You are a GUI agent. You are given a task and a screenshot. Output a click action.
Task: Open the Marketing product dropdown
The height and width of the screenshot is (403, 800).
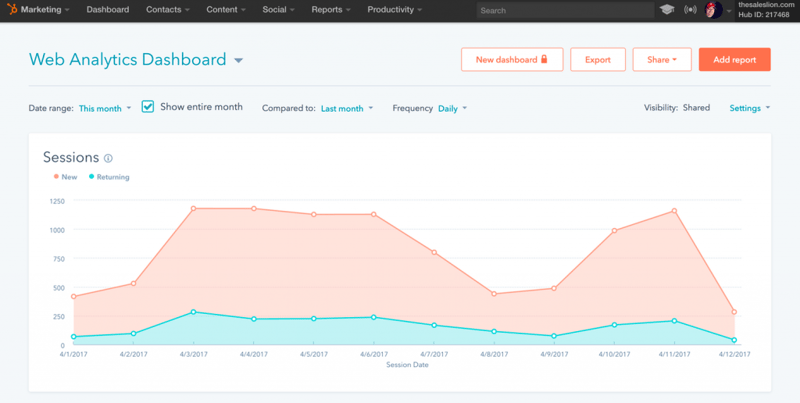(x=45, y=10)
